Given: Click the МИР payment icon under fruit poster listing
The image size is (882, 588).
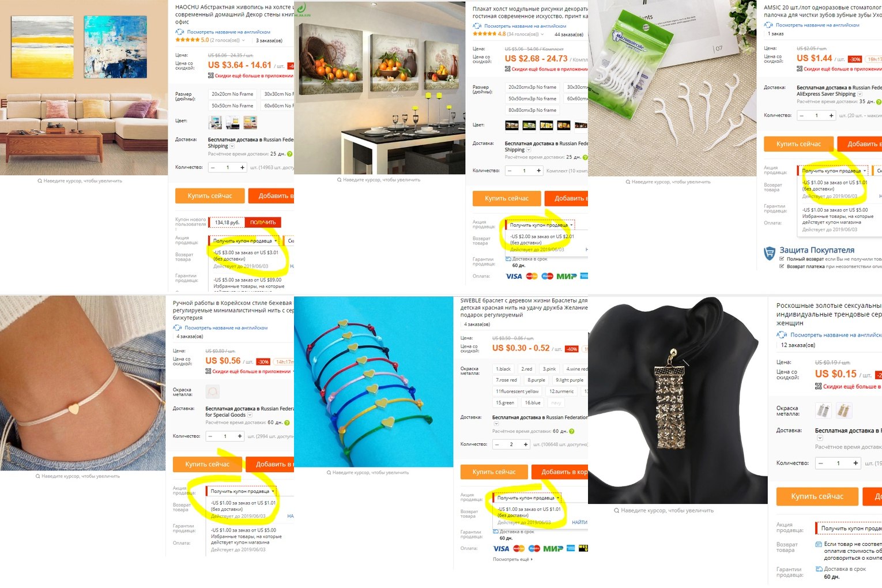Looking at the screenshot, I should click(567, 276).
